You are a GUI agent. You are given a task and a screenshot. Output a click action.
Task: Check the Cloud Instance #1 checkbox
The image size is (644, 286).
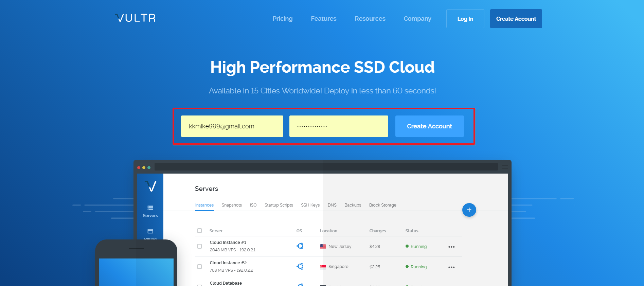point(200,246)
